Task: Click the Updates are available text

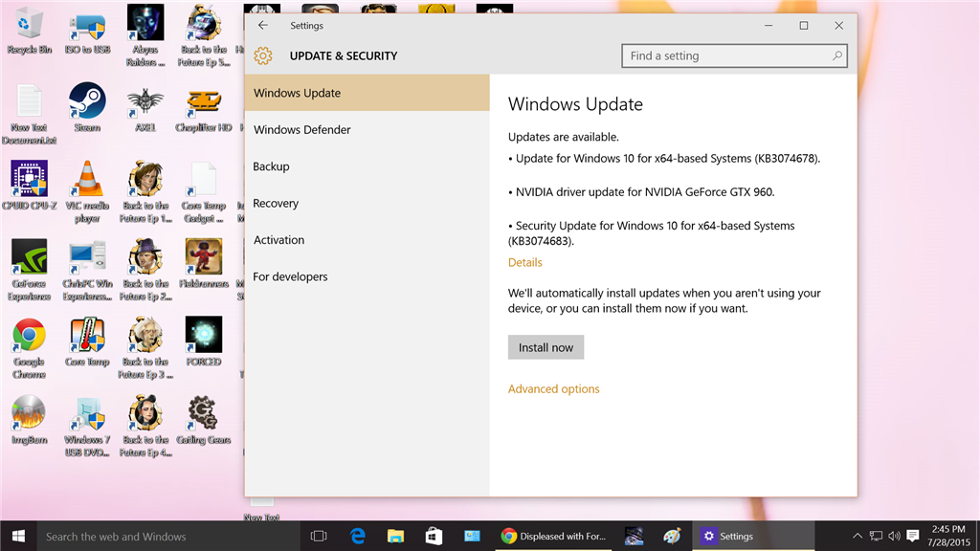Action: (x=563, y=137)
